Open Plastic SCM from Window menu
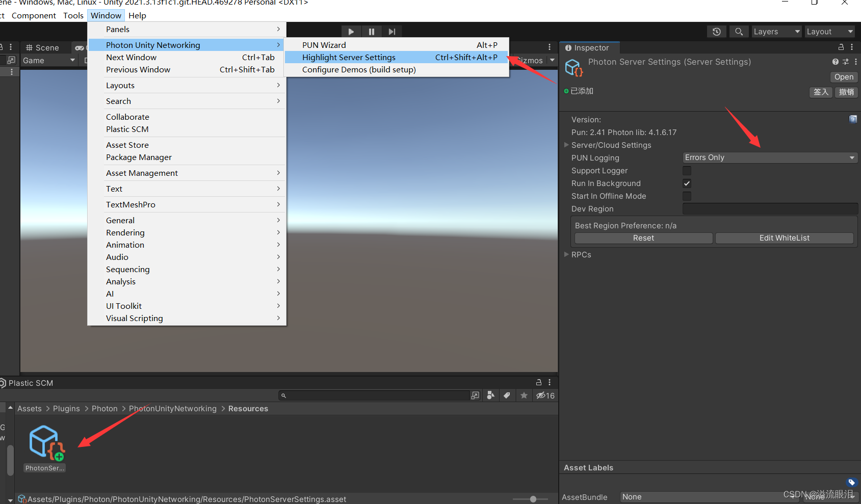 pos(187,129)
